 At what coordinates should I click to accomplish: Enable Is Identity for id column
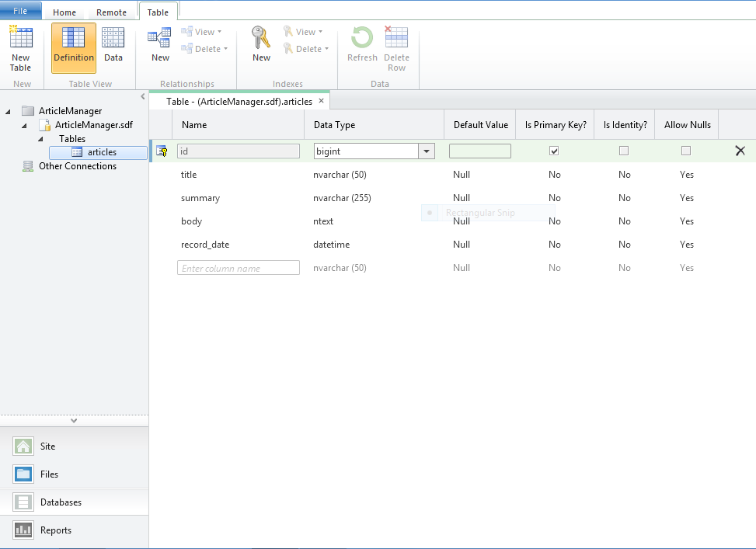[x=624, y=151]
